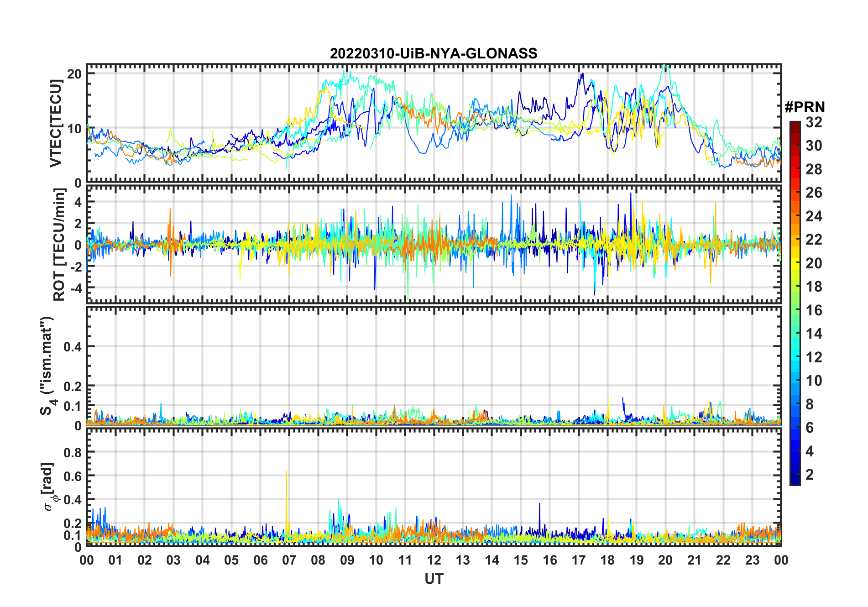Click the plot title 20220310-UiB-NYA-GLONASS
The width and height of the screenshot is (868, 607).
[x=434, y=53]
